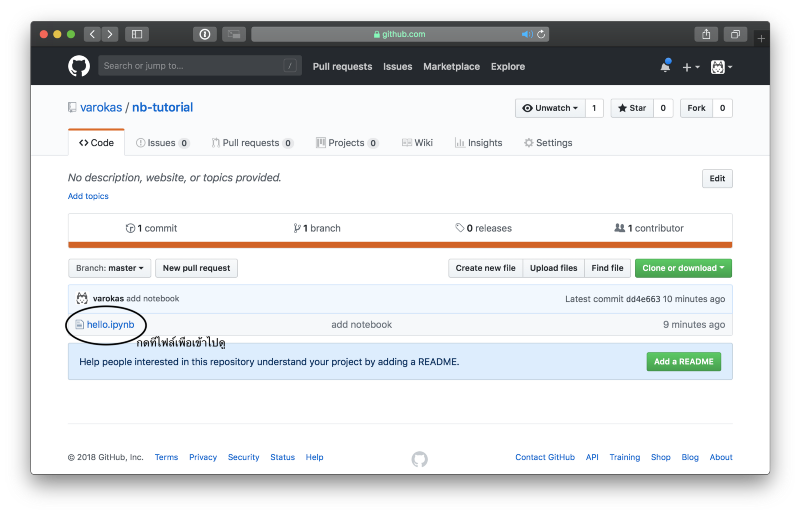Reload the page using the address bar icon
The width and height of the screenshot is (800, 514).
tap(542, 34)
